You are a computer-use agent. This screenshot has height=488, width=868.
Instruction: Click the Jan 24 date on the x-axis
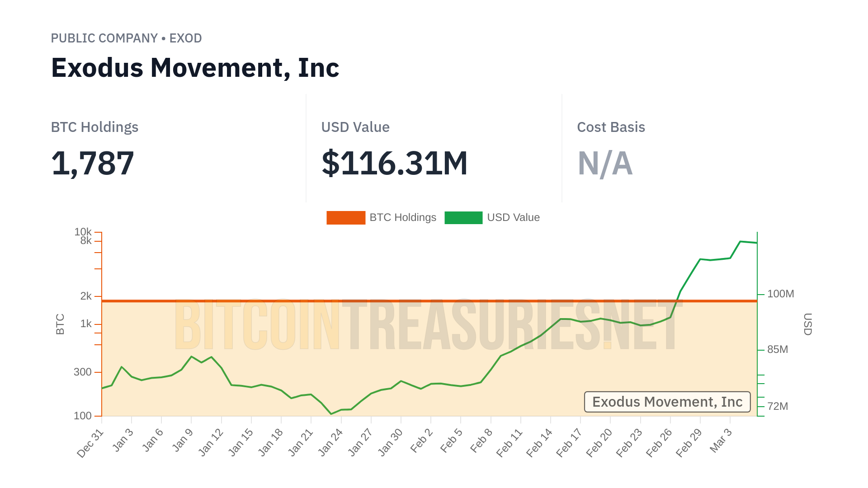330,443
